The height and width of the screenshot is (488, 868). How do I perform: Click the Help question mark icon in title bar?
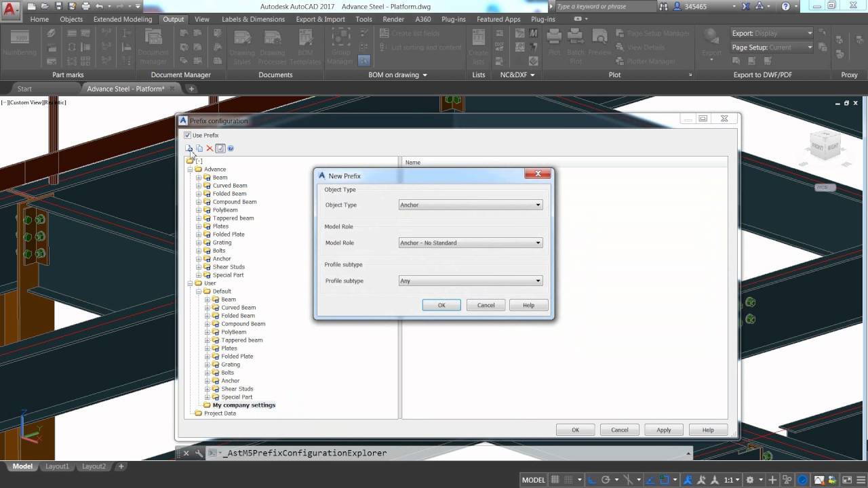pos(786,6)
